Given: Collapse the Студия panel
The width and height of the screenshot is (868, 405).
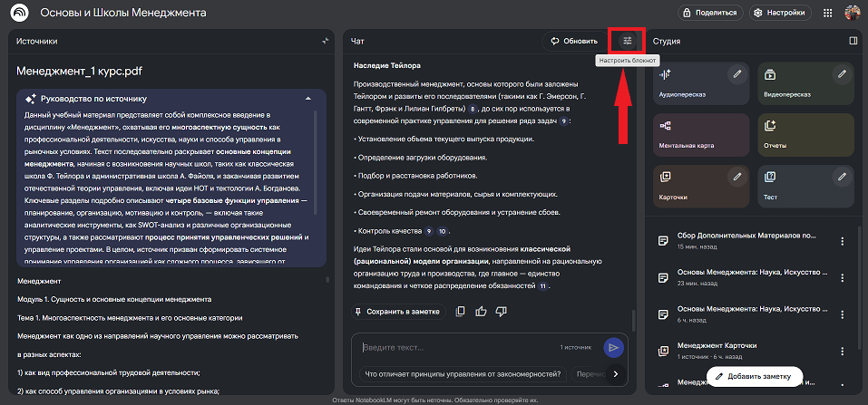Looking at the screenshot, I should pyautogui.click(x=853, y=41).
